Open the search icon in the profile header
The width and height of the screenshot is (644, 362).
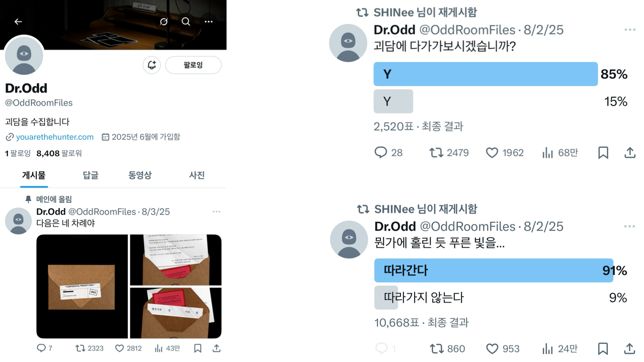[x=186, y=22]
